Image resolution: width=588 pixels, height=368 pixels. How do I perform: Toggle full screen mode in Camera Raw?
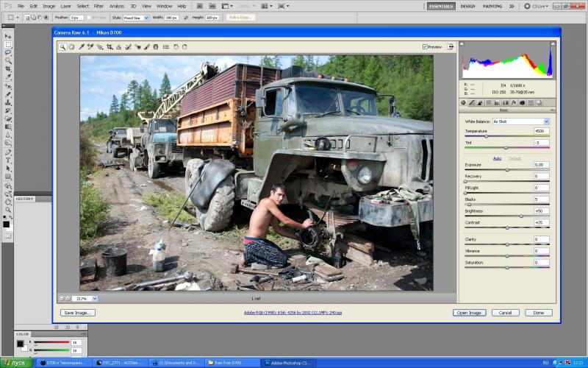(451, 47)
